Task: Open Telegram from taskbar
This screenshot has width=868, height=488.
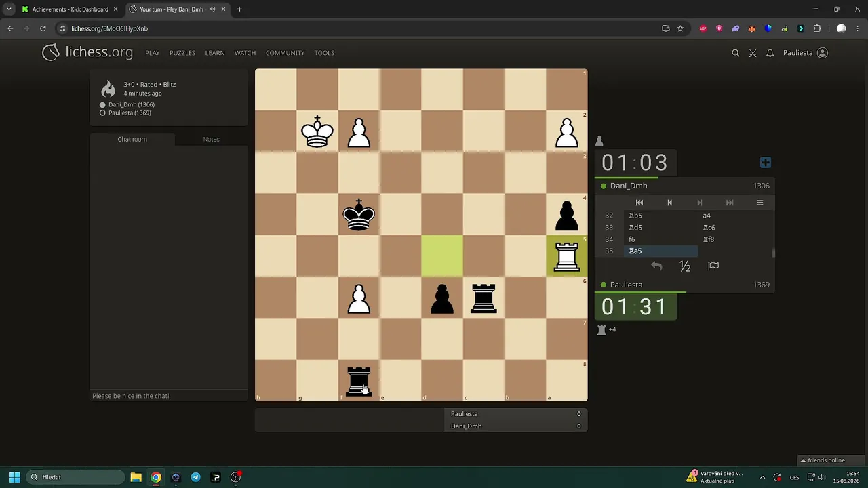Action: (195, 477)
